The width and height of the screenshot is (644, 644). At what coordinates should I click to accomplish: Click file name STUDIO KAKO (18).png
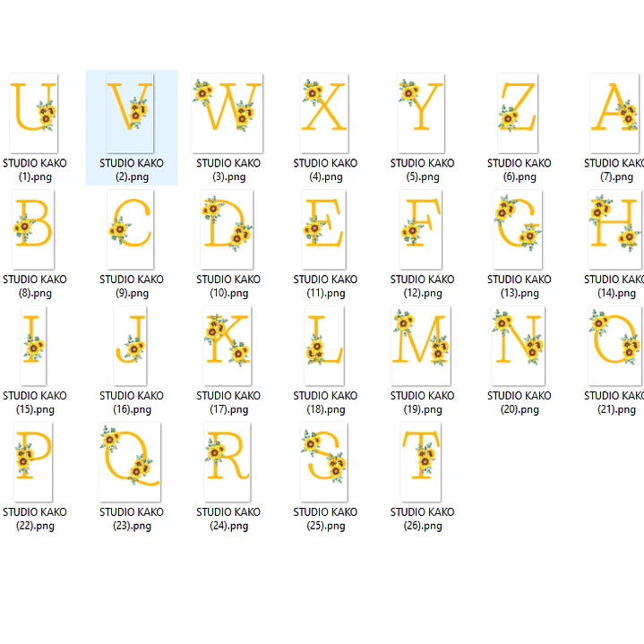pyautogui.click(x=326, y=402)
